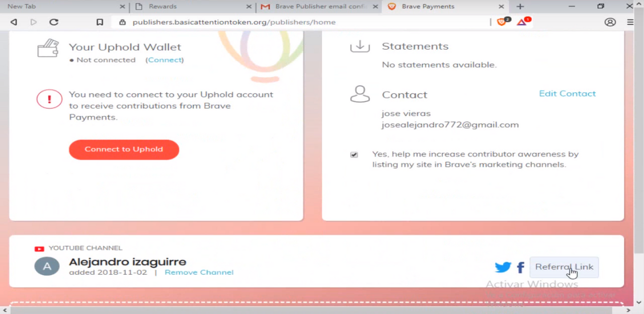Image resolution: width=644 pixels, height=314 pixels.
Task: Reload the page with the refresh icon
Action: pyautogui.click(x=54, y=22)
